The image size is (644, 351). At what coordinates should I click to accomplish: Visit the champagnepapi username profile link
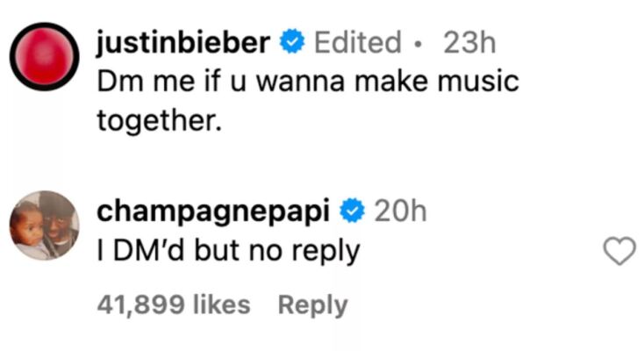pos(216,211)
